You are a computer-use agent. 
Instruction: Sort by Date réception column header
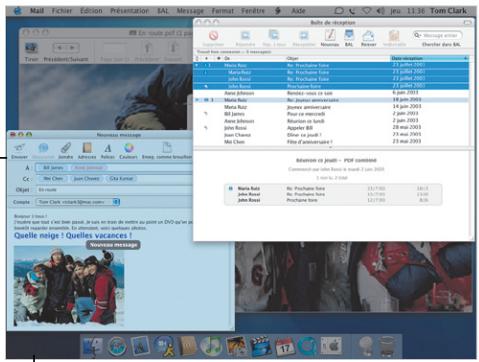coord(429,58)
